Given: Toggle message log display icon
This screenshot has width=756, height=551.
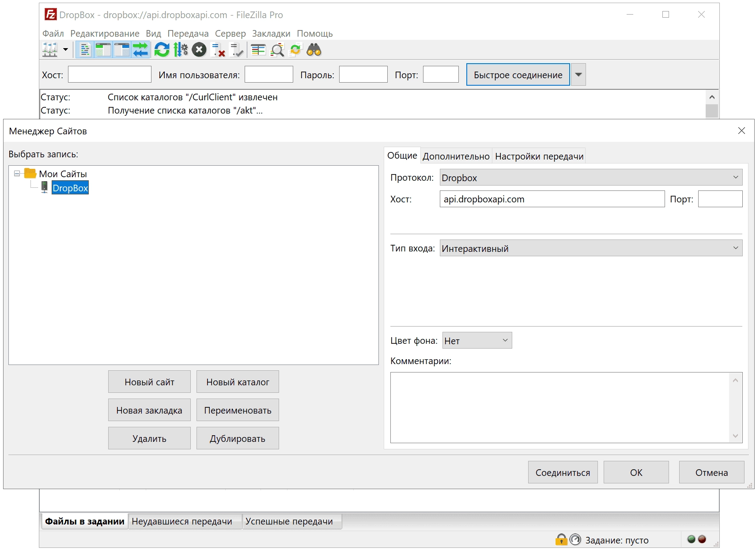Looking at the screenshot, I should 85,50.
